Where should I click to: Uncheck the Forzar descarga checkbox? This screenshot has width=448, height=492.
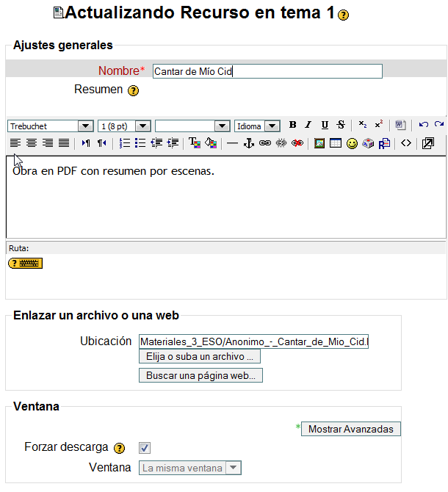click(x=145, y=447)
